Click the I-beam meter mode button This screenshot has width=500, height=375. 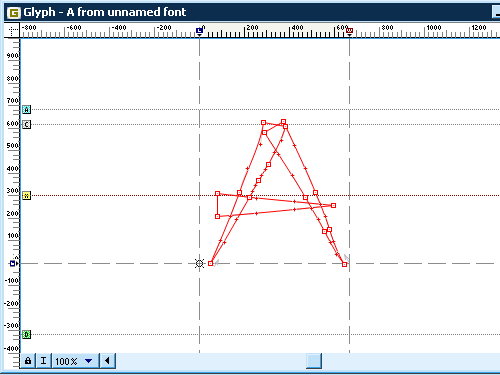pyautogui.click(x=43, y=361)
